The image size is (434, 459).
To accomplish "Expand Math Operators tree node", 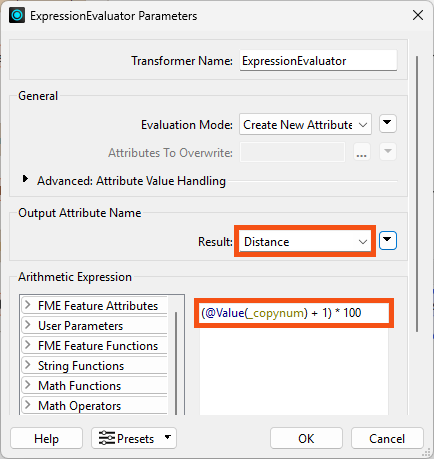I will click(x=28, y=405).
